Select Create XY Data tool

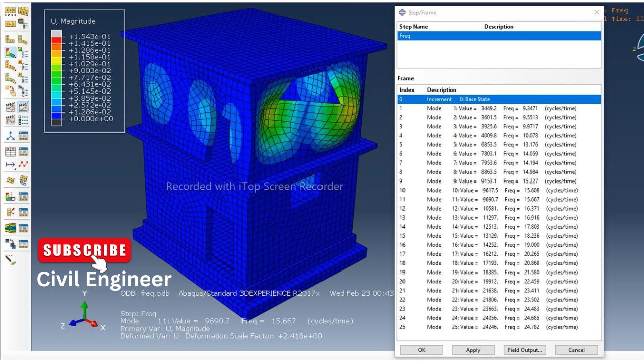pyautogui.click(x=10, y=152)
